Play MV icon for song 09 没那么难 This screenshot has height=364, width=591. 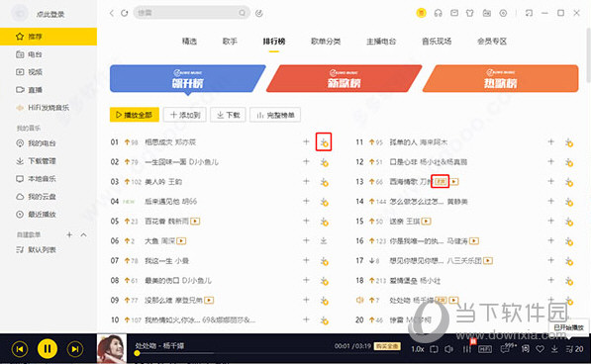pos(209,301)
